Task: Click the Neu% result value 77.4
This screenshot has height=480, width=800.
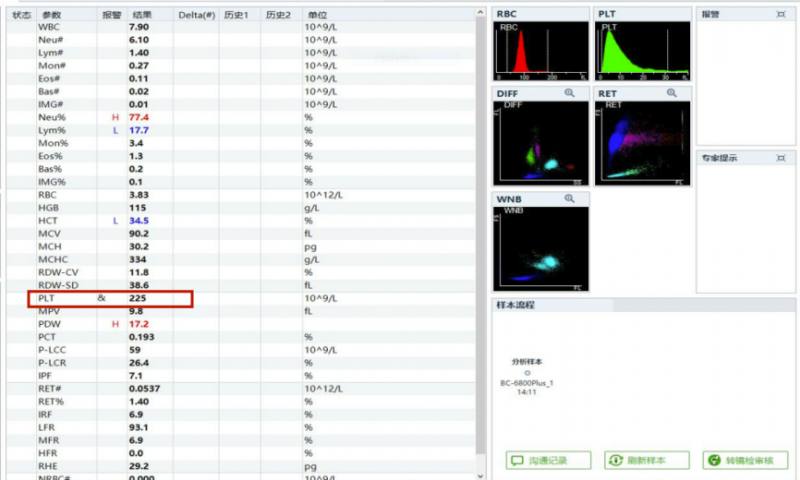Action: [139, 117]
